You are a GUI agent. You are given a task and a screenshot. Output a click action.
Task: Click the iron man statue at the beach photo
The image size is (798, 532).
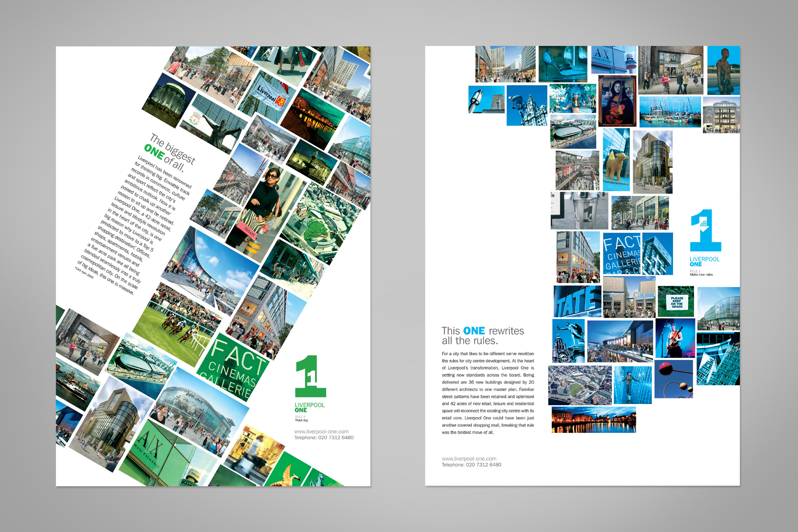pos(723,70)
